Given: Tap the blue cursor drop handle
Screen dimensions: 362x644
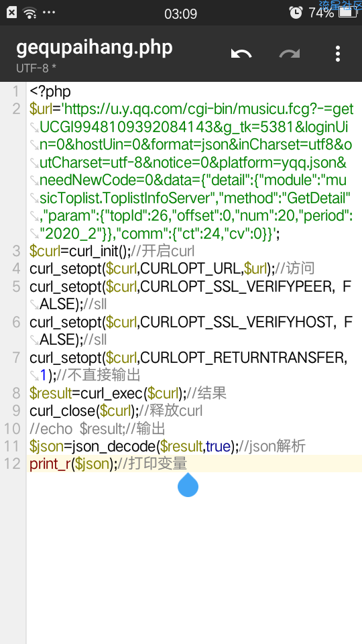Looking at the screenshot, I should click(x=188, y=484).
